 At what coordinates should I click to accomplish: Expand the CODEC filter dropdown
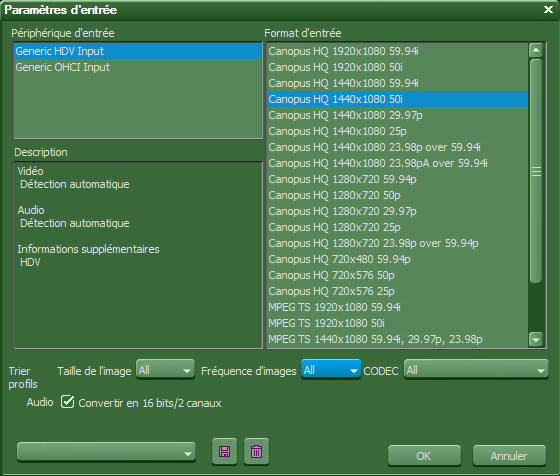476,370
